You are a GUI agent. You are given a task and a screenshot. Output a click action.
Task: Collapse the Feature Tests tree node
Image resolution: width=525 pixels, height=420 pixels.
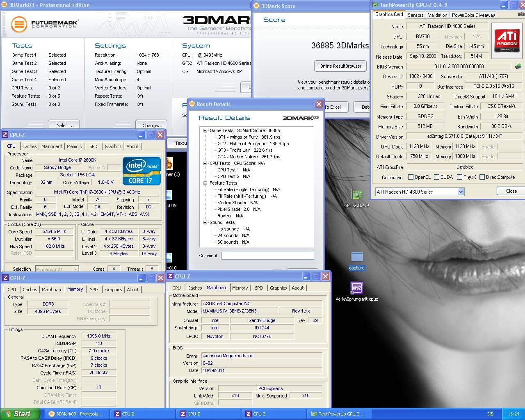click(205, 183)
